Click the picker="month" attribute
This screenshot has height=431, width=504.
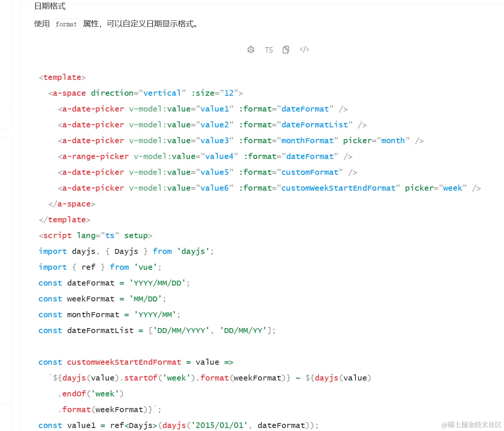tap(376, 141)
